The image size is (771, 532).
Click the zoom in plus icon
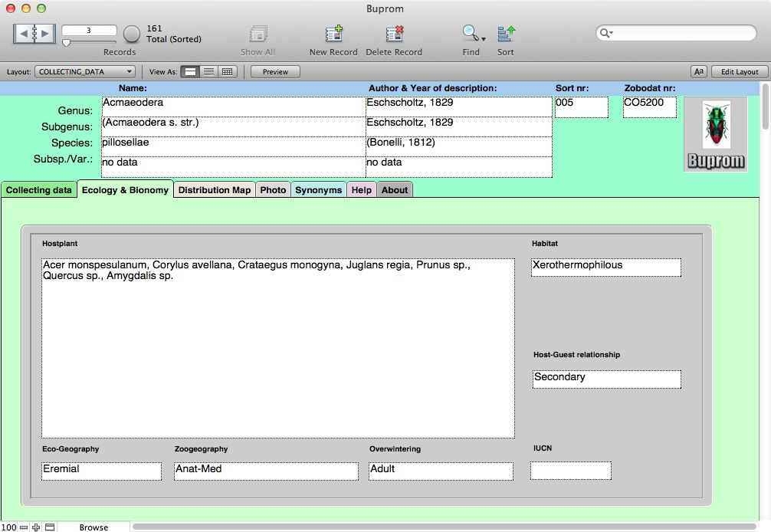36,527
